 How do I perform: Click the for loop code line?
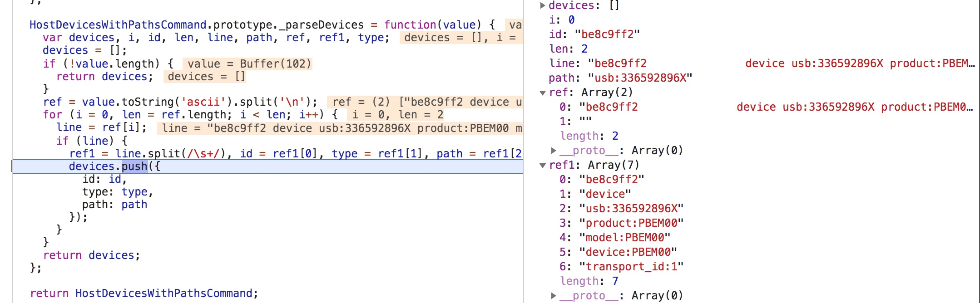click(190, 115)
